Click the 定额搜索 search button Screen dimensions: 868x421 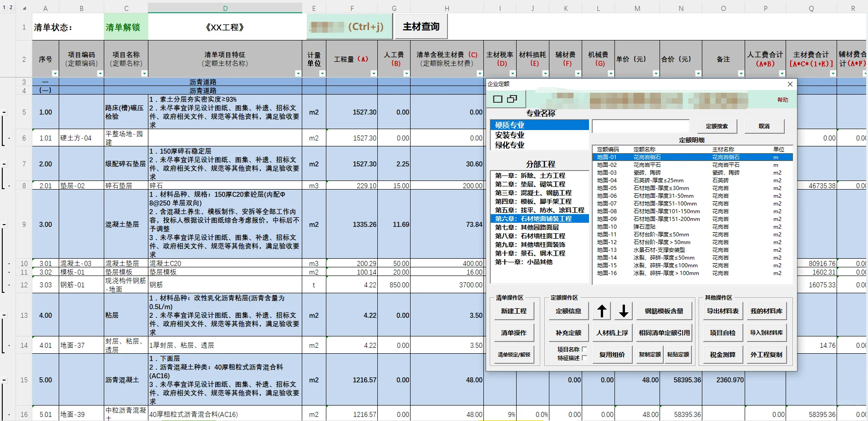click(x=717, y=126)
